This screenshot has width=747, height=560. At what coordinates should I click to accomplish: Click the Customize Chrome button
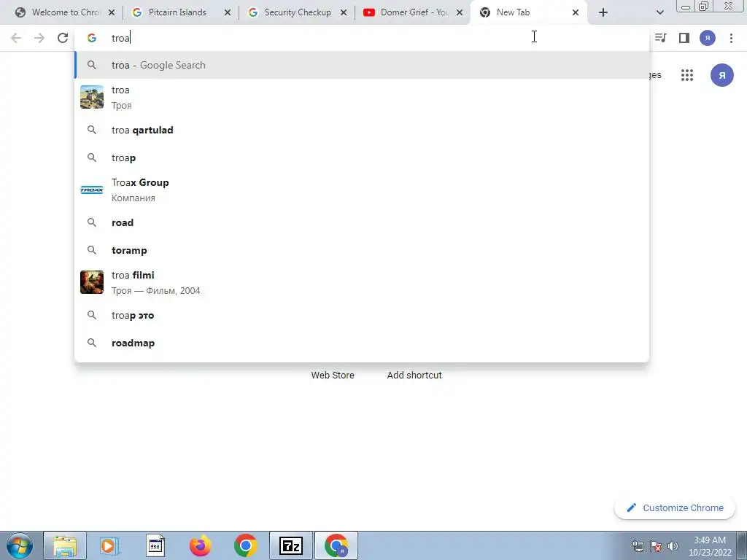coord(675,508)
